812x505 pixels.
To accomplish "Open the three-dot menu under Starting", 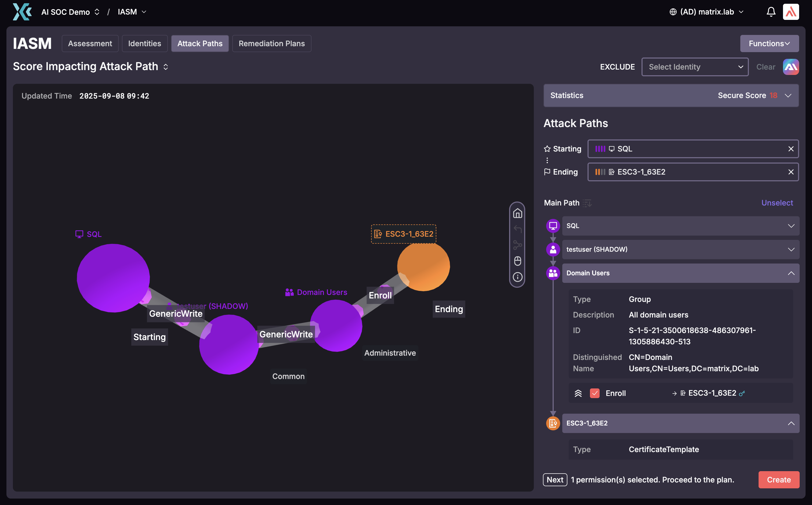I will click(547, 160).
